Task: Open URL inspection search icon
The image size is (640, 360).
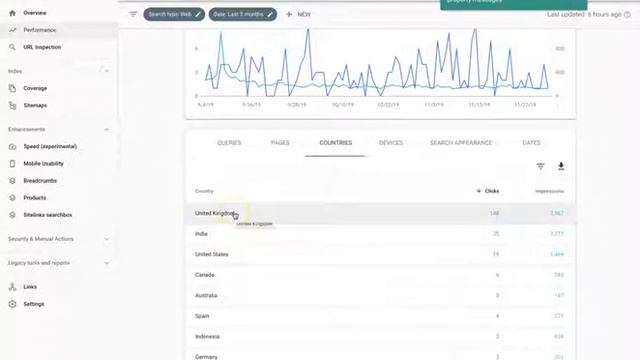Action: (12, 47)
